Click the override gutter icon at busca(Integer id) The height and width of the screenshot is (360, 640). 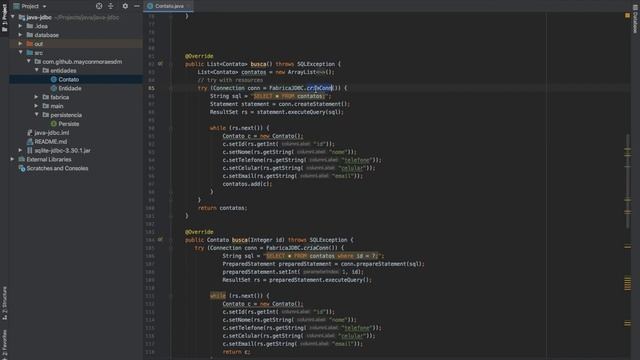(160, 240)
